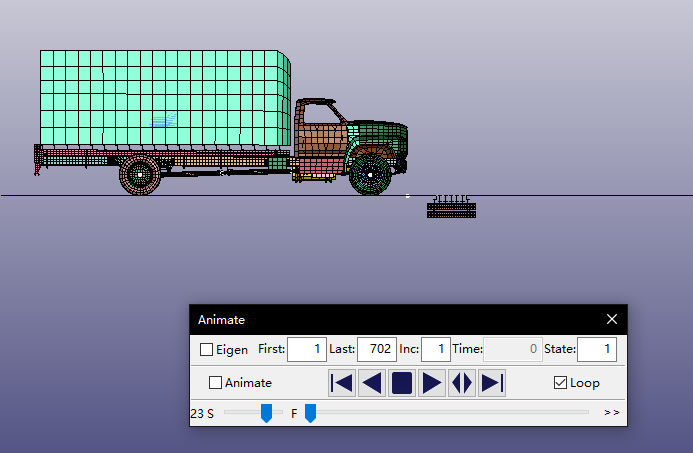Enable the Eigen checkbox
This screenshot has height=453, width=693.
(x=206, y=350)
